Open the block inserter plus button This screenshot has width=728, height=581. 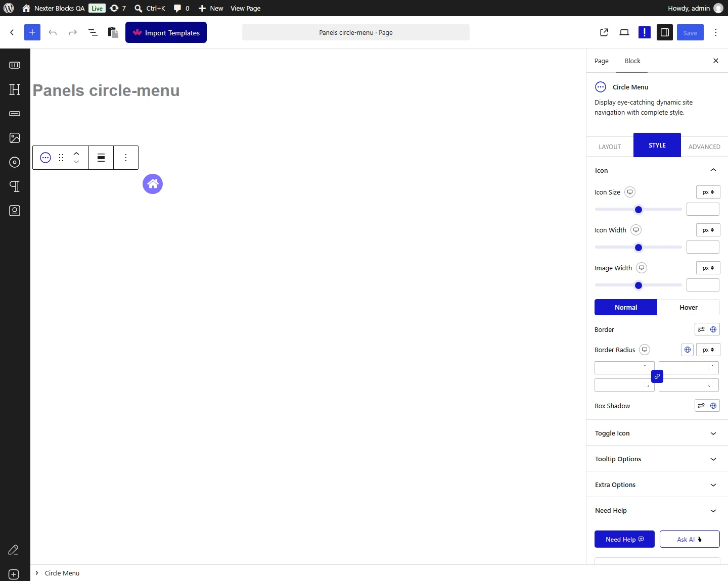click(x=32, y=32)
